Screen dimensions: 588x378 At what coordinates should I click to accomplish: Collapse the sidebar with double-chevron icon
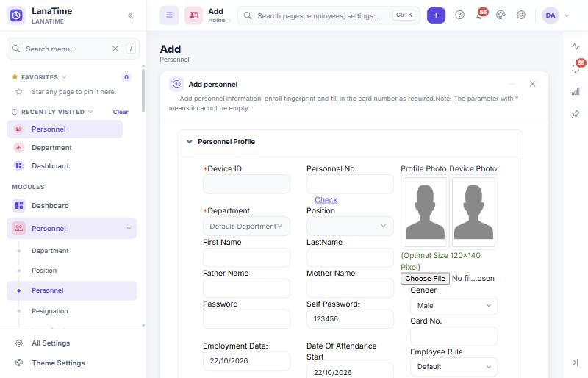131,15
